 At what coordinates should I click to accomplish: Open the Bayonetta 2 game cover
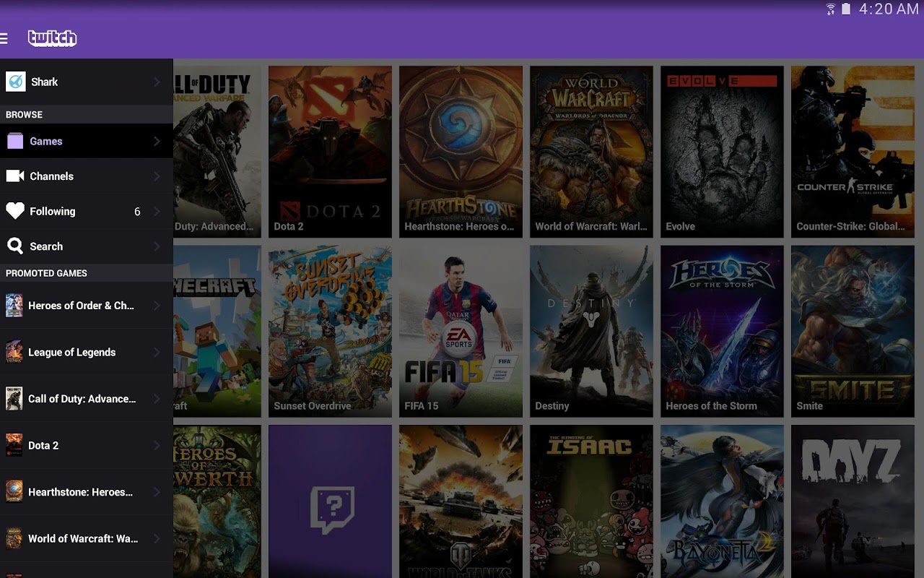tap(722, 501)
